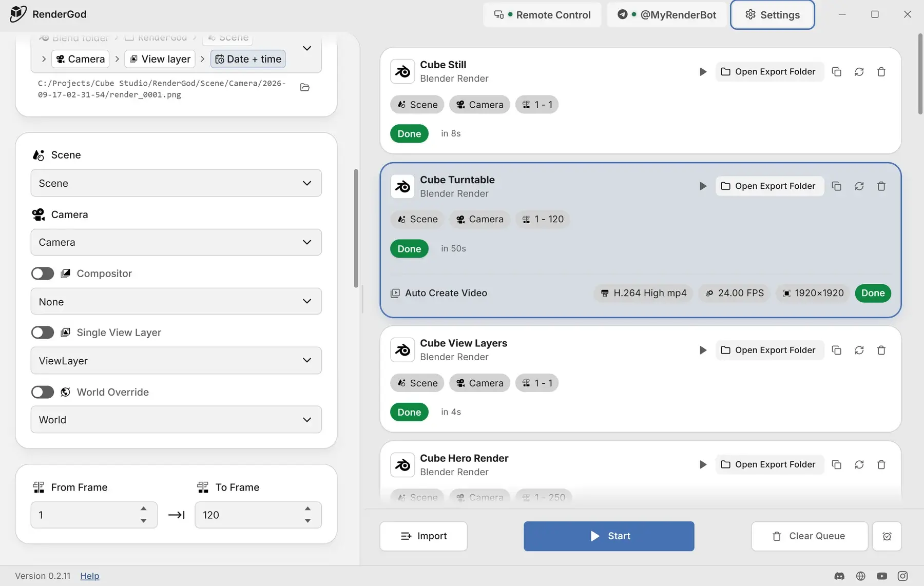Open the ViewLayer dropdown
The width and height of the screenshot is (924, 586).
176,360
